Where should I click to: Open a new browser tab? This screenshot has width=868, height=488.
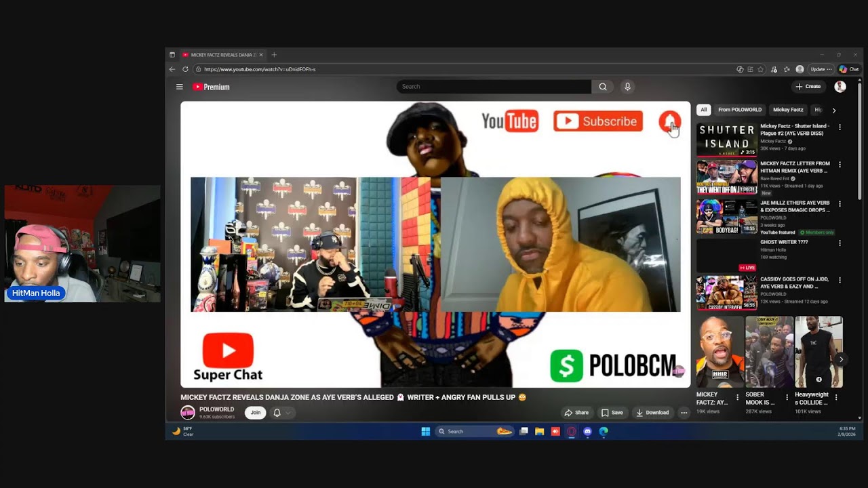pos(274,55)
